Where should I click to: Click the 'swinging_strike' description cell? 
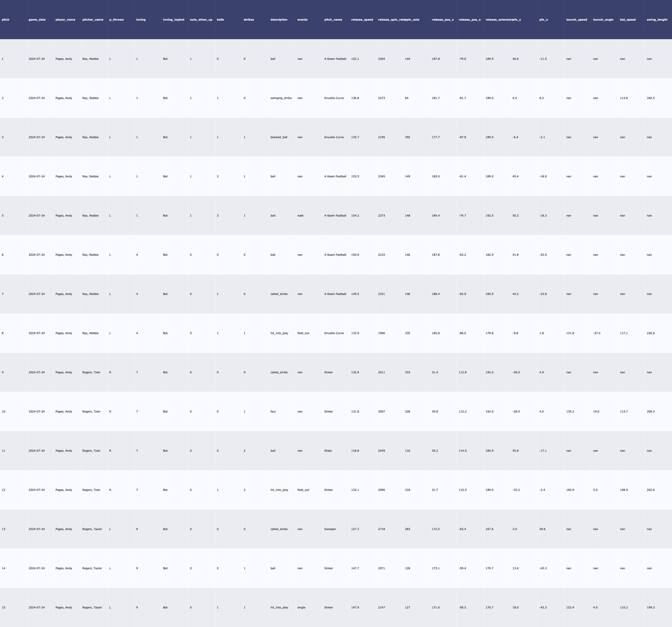click(281, 98)
